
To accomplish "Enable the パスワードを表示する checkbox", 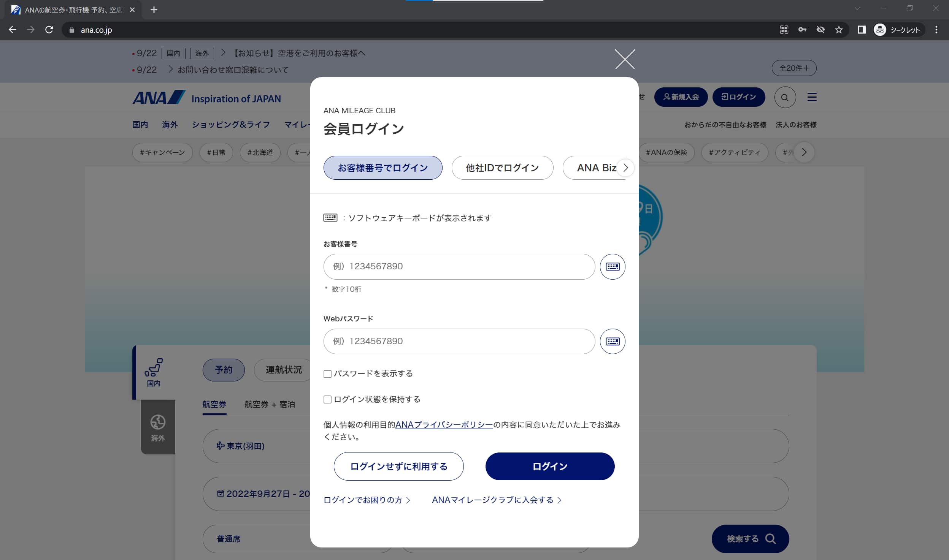I will [x=327, y=374].
